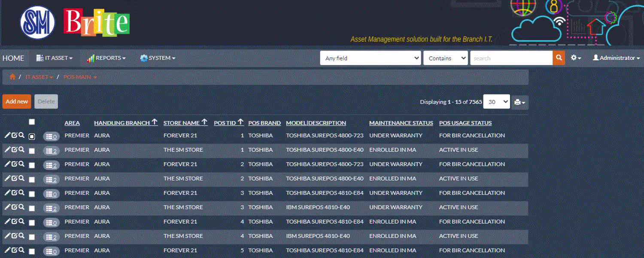Viewport: 644px width, 258px height.
Task: Click the SM logo
Action: pyautogui.click(x=38, y=22)
